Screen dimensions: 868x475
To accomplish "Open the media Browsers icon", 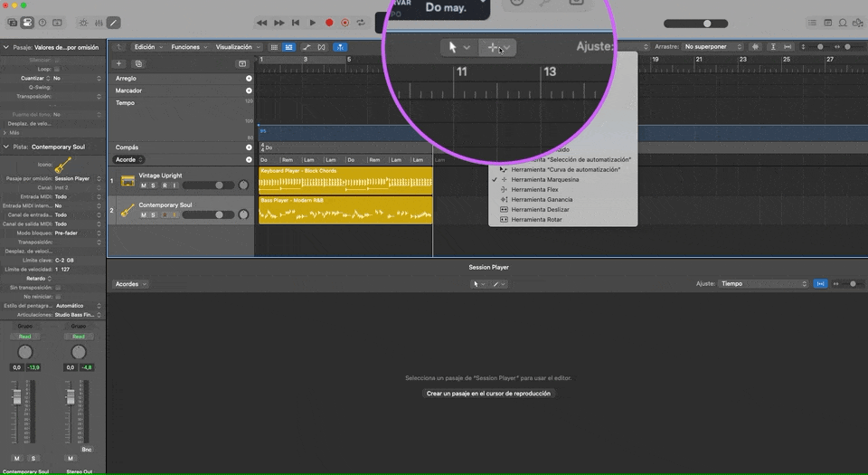I will click(x=857, y=23).
